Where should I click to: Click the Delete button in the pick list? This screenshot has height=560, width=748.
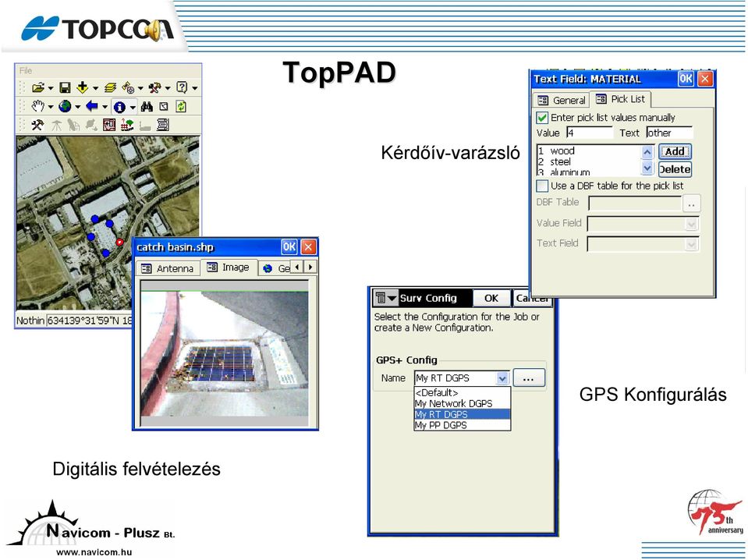[x=675, y=169]
